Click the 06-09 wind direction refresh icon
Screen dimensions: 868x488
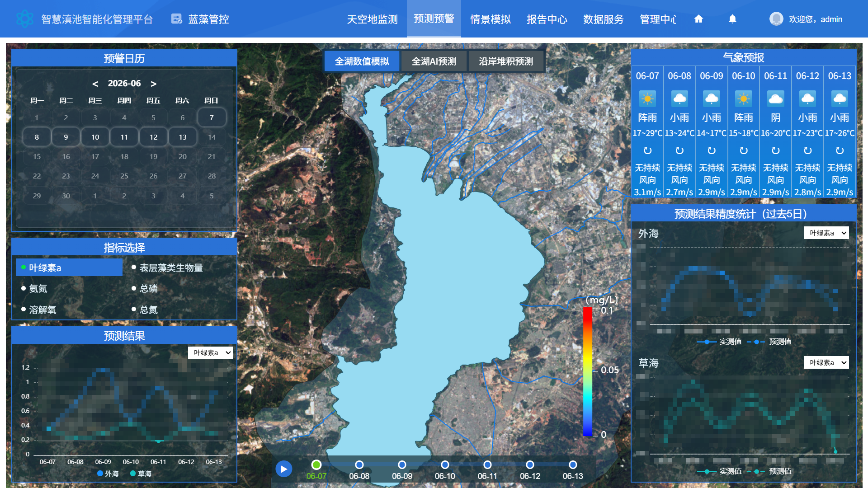pos(712,150)
